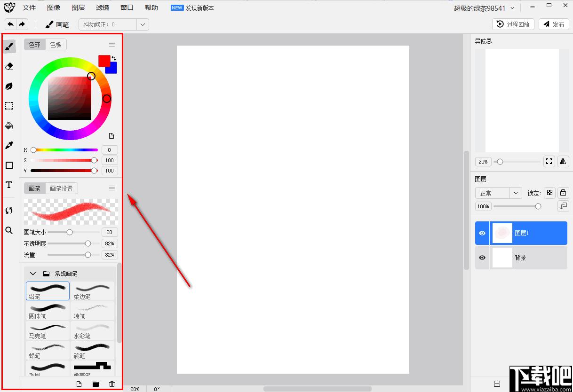
Task: Click navigator flip horizontal icon
Action: tap(563, 161)
